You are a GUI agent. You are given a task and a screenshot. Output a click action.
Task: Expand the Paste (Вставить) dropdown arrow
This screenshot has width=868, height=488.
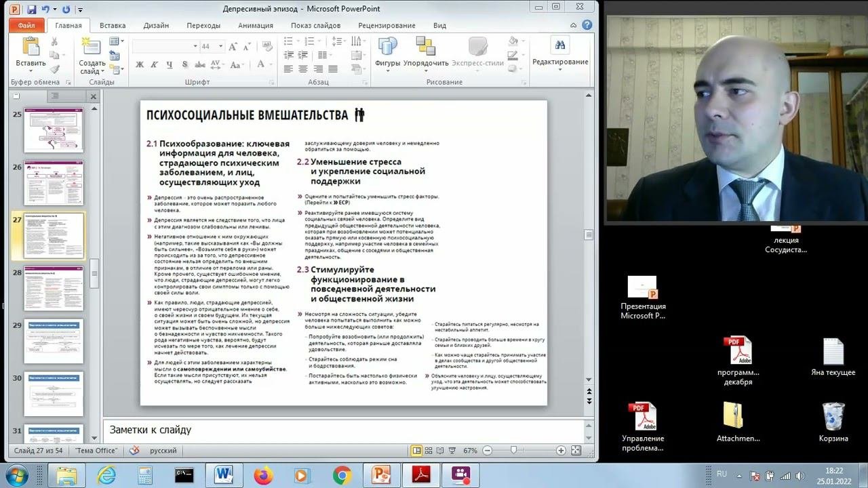[x=31, y=71]
